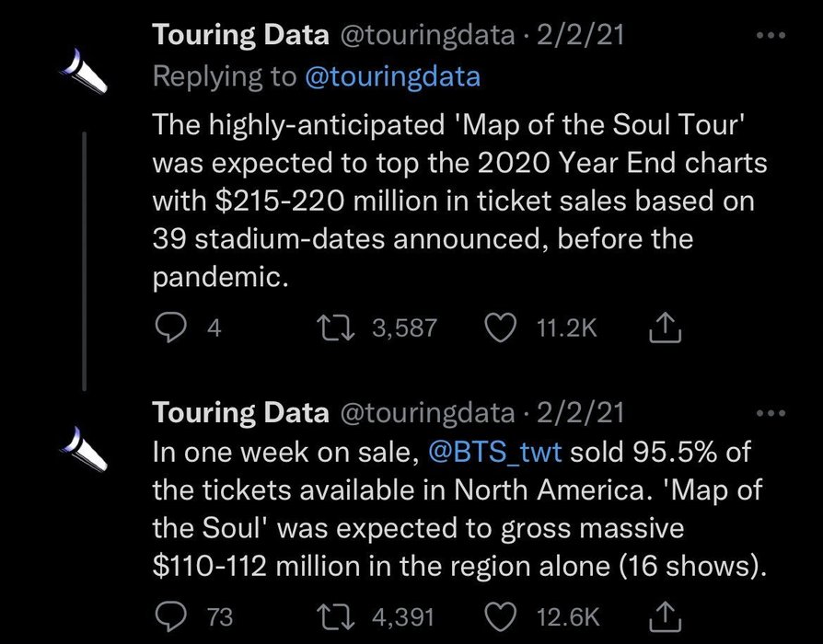Screen dimensions: 823x644
Task: Like the tweet with 12.6K likes
Action: tap(500, 616)
